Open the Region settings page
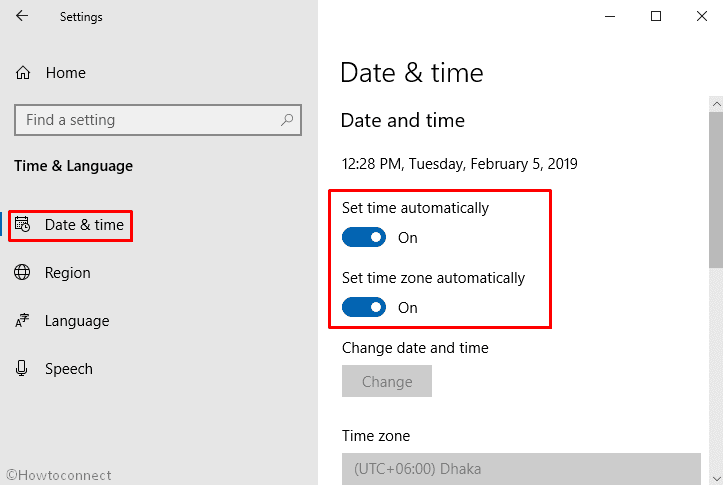 click(x=67, y=272)
